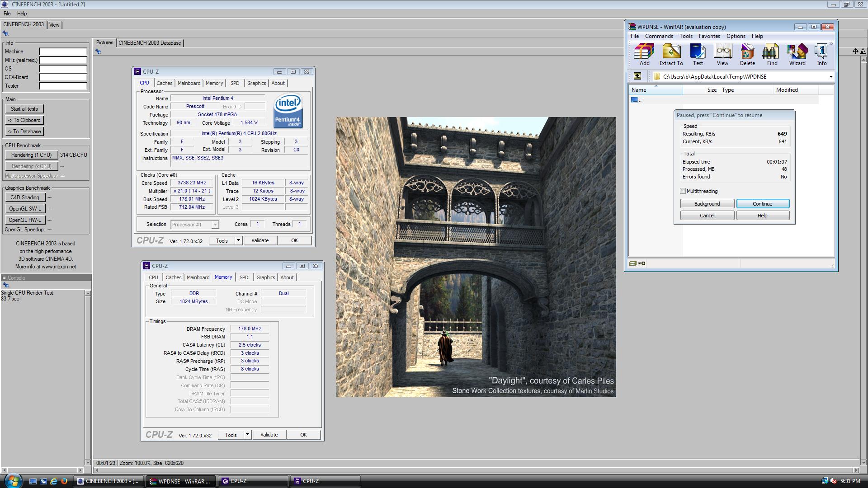Click the parent folder '..' entry in WinRAR
This screenshot has height=488, width=868.
(x=636, y=100)
